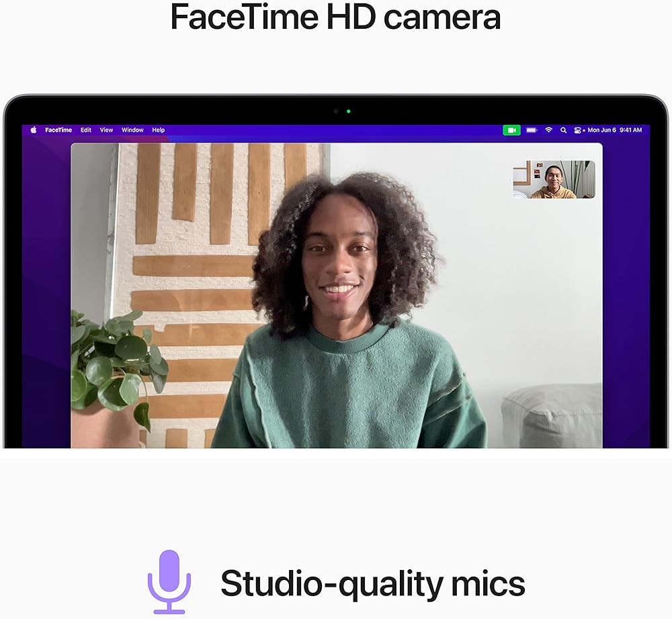Select the self-view picture-in-picture thumbnail
Image resolution: width=672 pixels, height=619 pixels.
[x=554, y=179]
